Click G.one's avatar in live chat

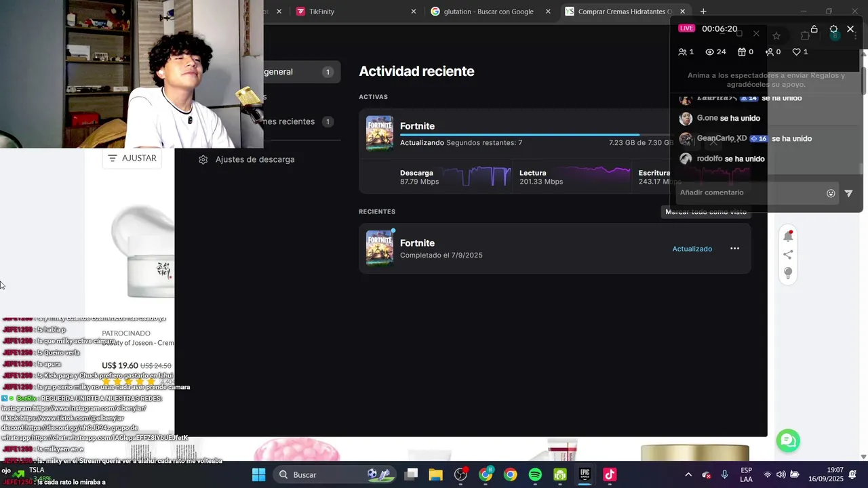[686, 119]
